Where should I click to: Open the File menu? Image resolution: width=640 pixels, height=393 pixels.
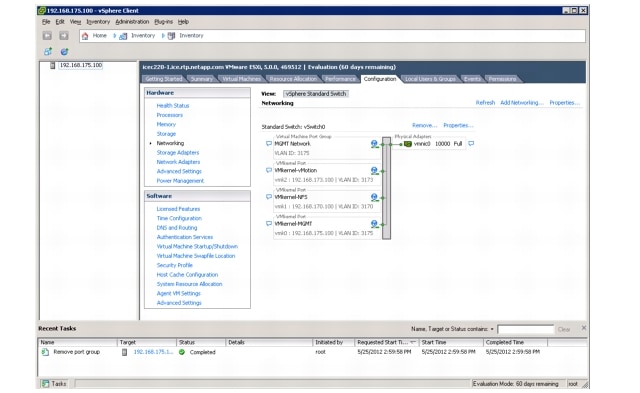[46, 22]
